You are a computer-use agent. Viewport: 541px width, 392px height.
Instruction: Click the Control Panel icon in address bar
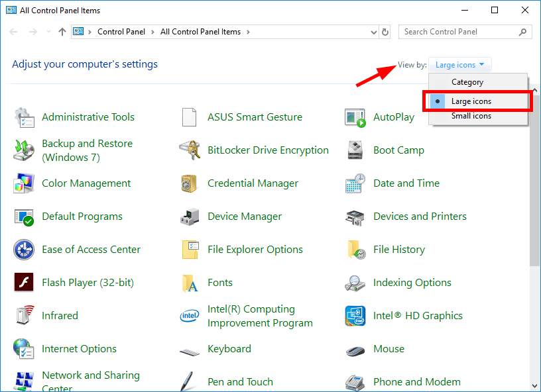tap(78, 32)
